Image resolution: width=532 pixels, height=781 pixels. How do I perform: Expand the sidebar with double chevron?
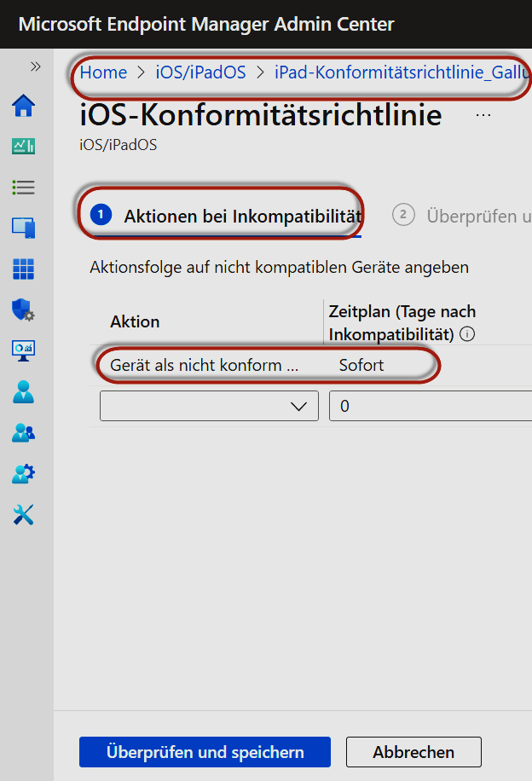[36, 67]
